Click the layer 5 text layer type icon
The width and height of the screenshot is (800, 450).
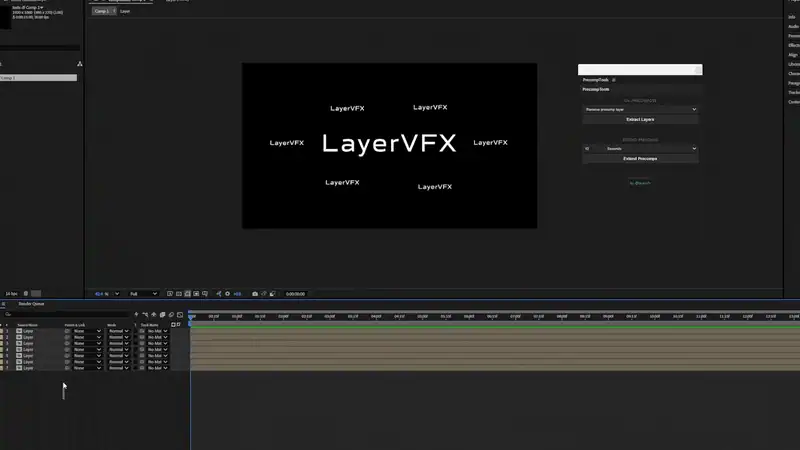(x=19, y=356)
